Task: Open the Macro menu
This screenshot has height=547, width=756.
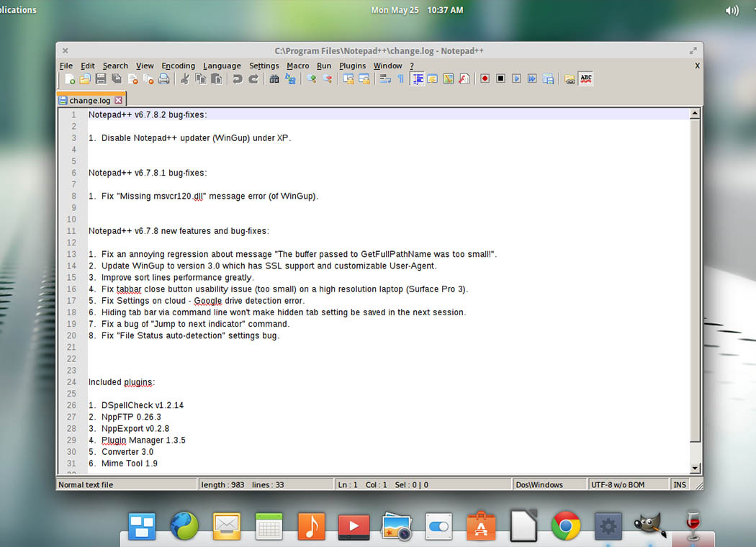Action: click(297, 65)
